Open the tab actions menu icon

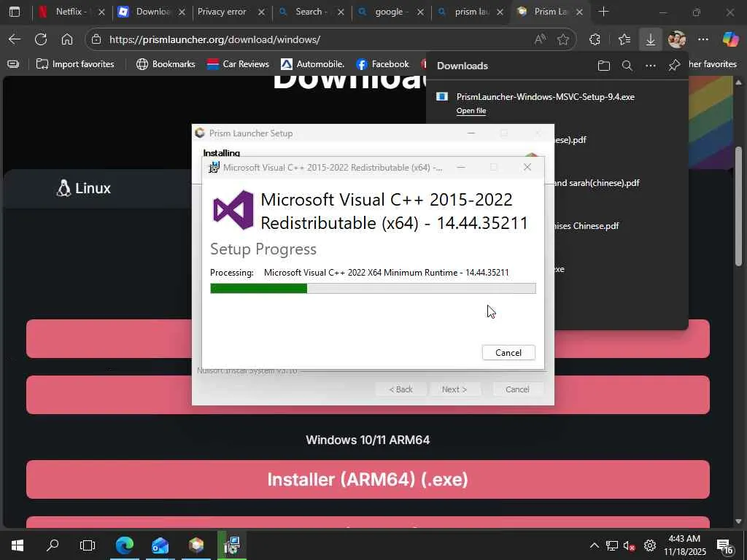pyautogui.click(x=15, y=12)
